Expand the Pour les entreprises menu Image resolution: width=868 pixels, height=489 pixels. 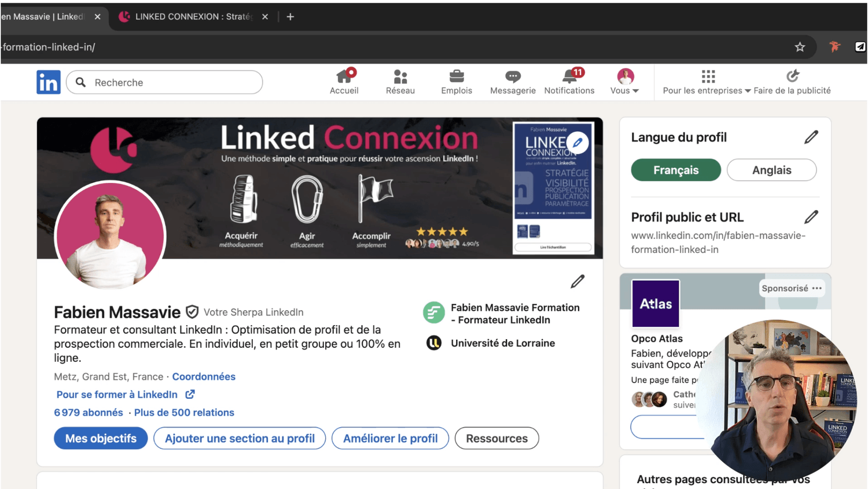(x=707, y=82)
